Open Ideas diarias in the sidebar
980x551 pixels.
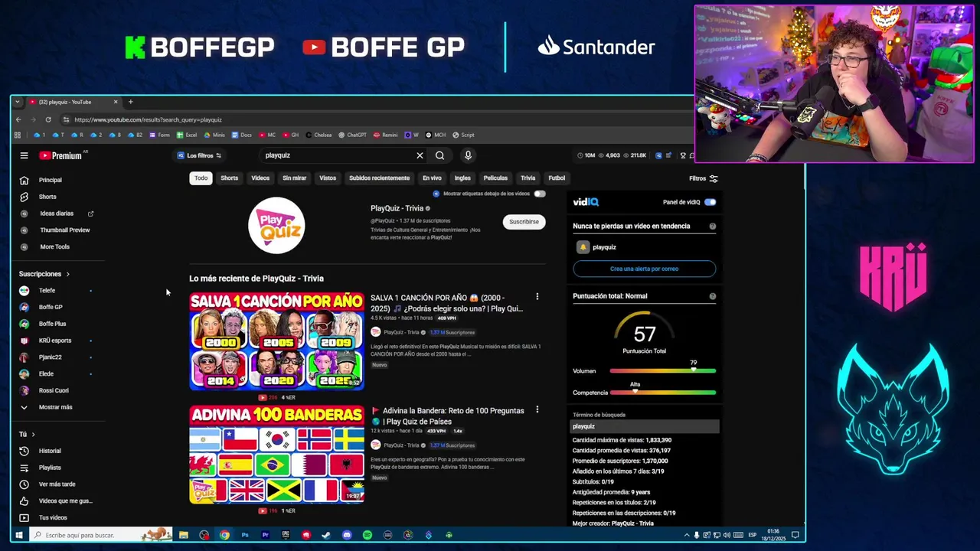(57, 214)
